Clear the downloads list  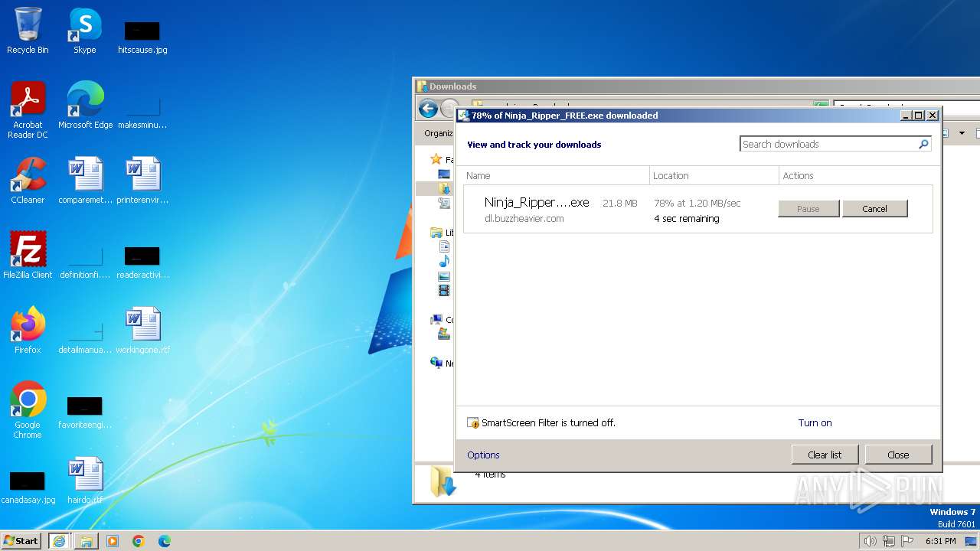(x=825, y=455)
